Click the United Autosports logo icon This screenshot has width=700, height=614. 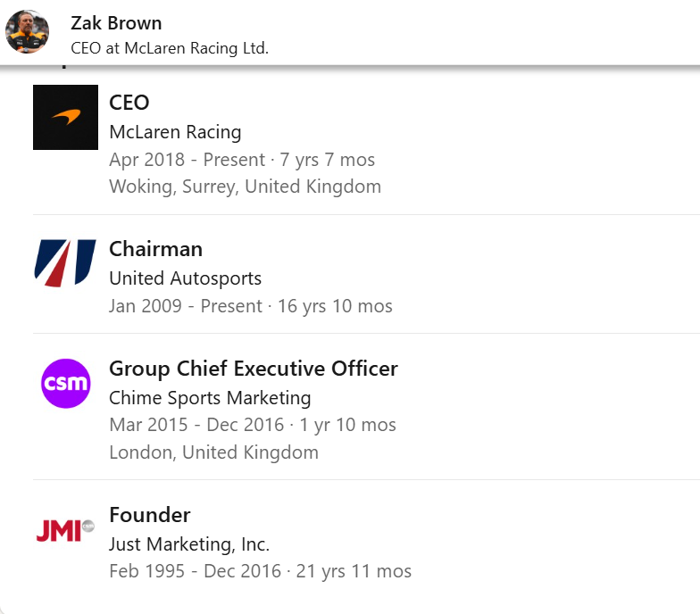(x=66, y=263)
